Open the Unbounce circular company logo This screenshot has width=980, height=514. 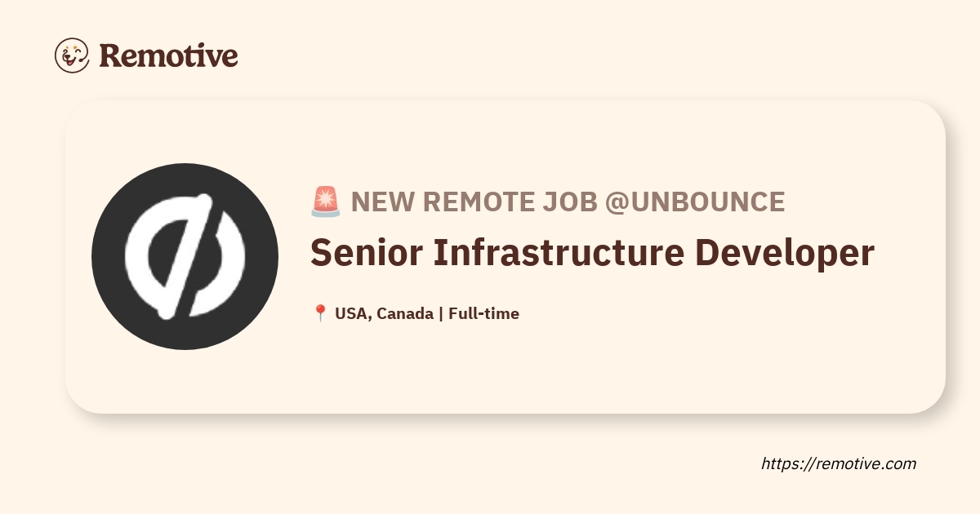pos(185,256)
